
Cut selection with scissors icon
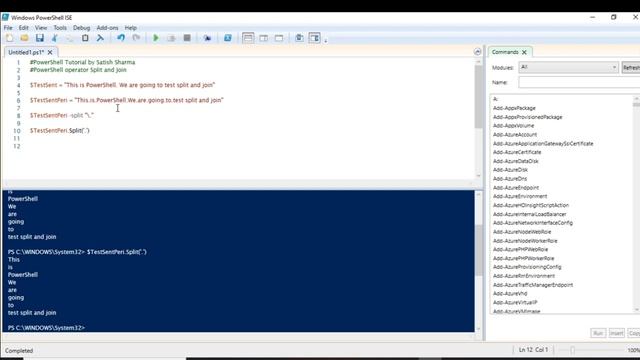(55, 38)
